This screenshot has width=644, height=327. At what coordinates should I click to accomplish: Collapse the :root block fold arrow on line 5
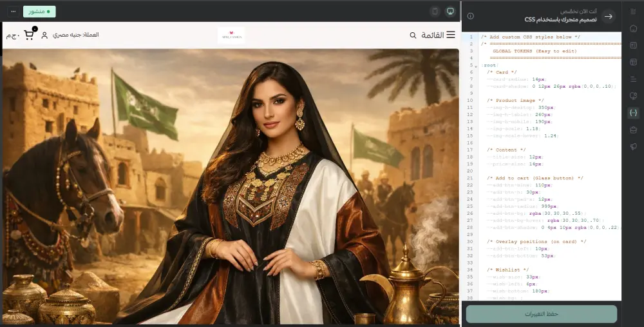click(x=476, y=66)
